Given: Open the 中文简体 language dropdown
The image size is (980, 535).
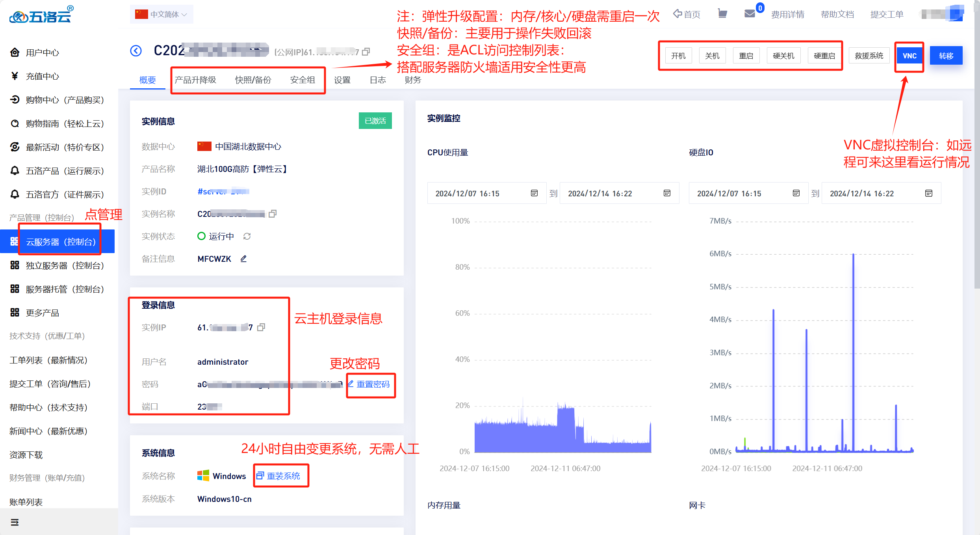Looking at the screenshot, I should pos(161,14).
